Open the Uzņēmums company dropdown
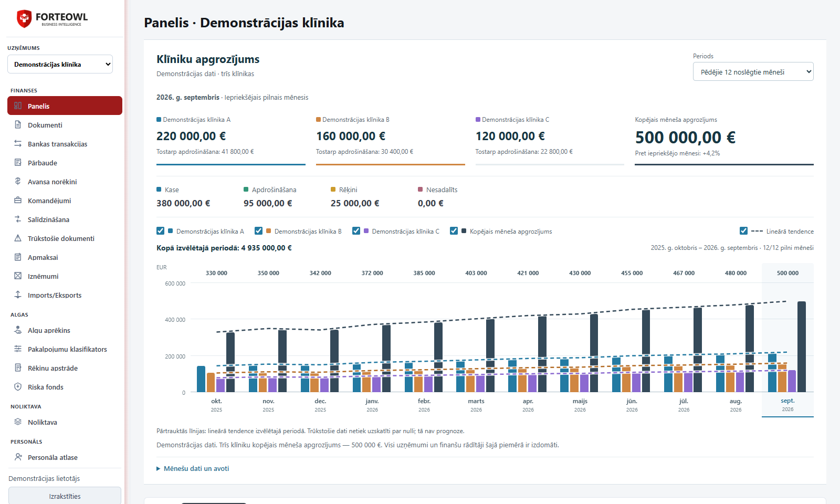The width and height of the screenshot is (840, 504). [60, 64]
